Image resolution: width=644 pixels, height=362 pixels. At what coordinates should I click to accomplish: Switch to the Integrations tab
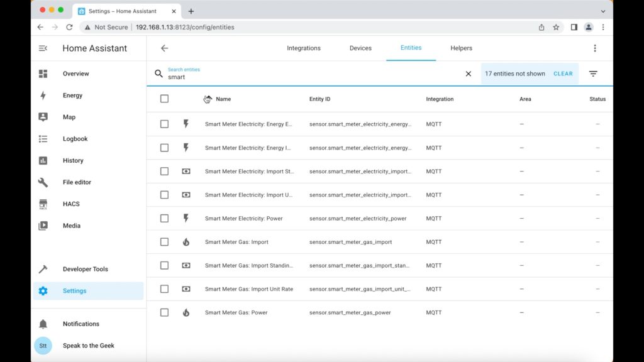304,48
